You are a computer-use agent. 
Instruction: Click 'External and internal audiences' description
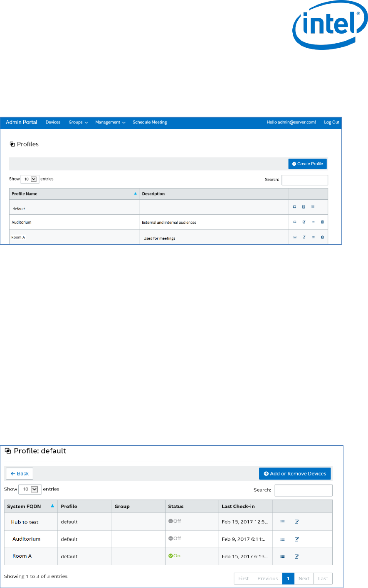[169, 223]
